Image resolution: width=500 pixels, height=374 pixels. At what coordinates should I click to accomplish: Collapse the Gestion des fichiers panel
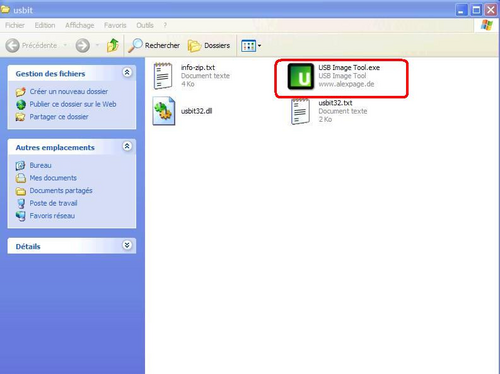pyautogui.click(x=127, y=72)
